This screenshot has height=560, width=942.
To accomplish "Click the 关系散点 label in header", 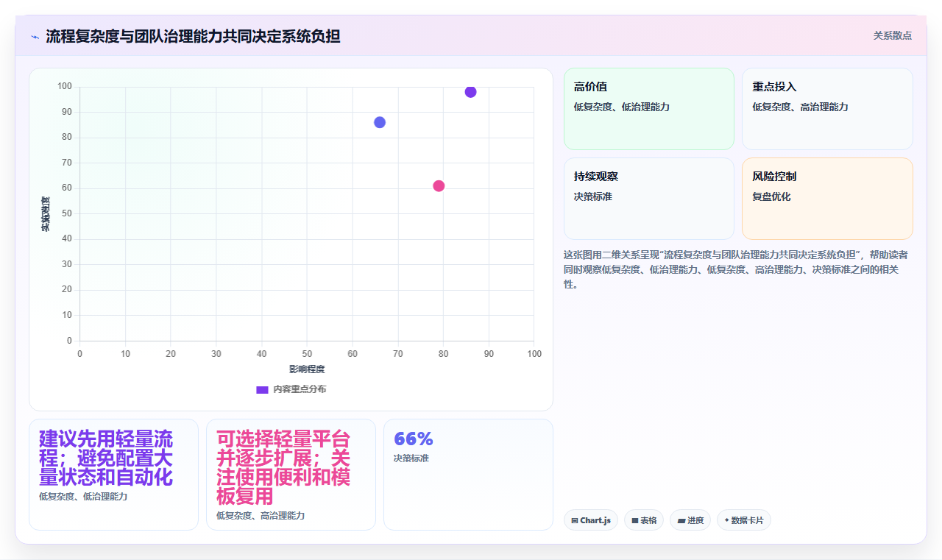I will 892,35.
